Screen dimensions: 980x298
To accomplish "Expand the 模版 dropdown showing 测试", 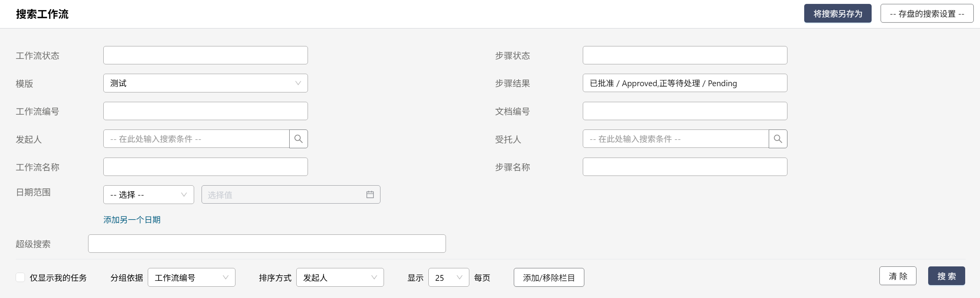I will [x=205, y=83].
